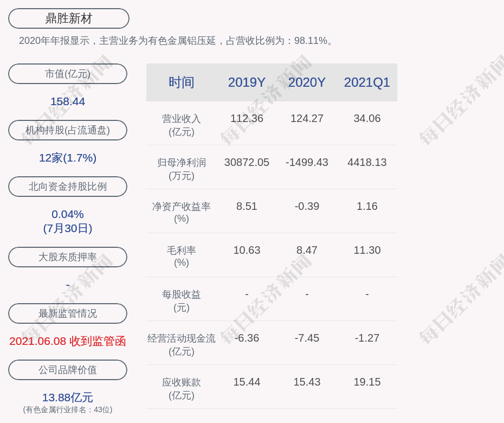504x423 pixels.
Task: Open the 北向资金持股比例 pill
Action: tap(68, 187)
